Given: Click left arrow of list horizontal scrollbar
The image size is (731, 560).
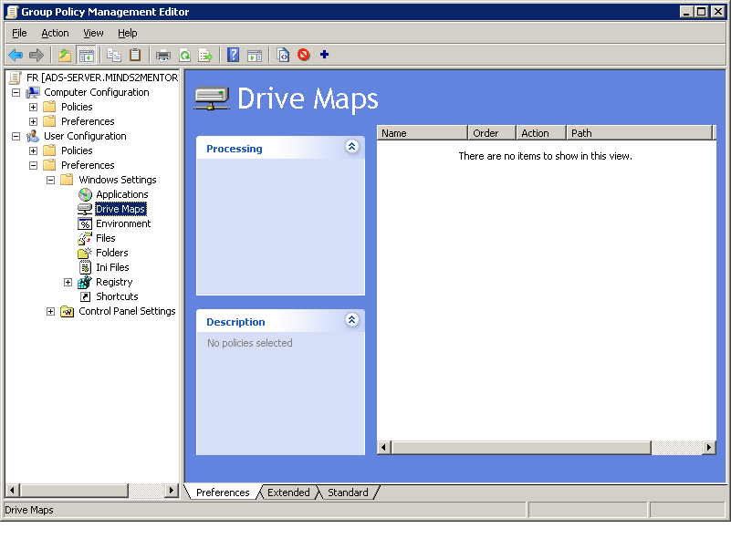Looking at the screenshot, I should coord(383,448).
